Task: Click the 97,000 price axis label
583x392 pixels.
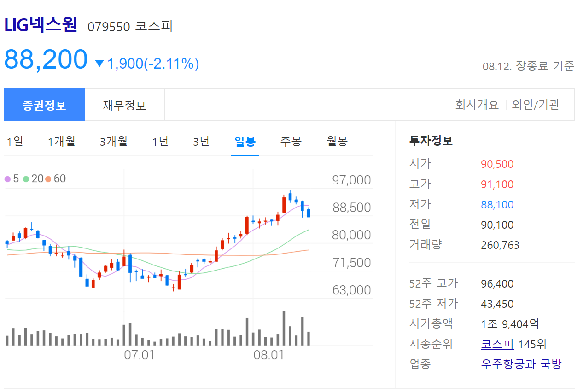Action: [x=351, y=180]
